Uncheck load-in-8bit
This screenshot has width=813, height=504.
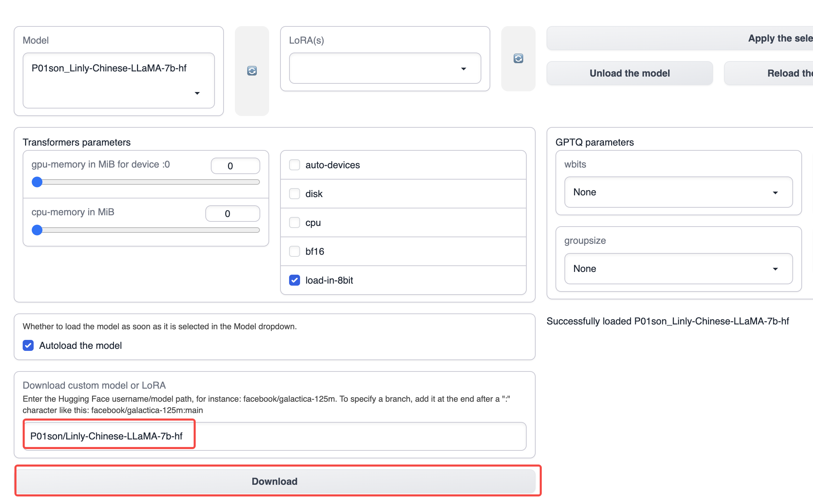click(x=295, y=280)
